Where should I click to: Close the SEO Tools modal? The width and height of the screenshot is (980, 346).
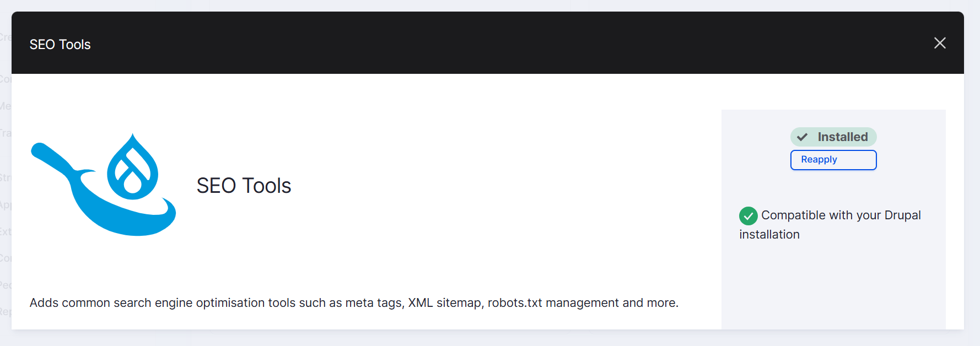[940, 43]
